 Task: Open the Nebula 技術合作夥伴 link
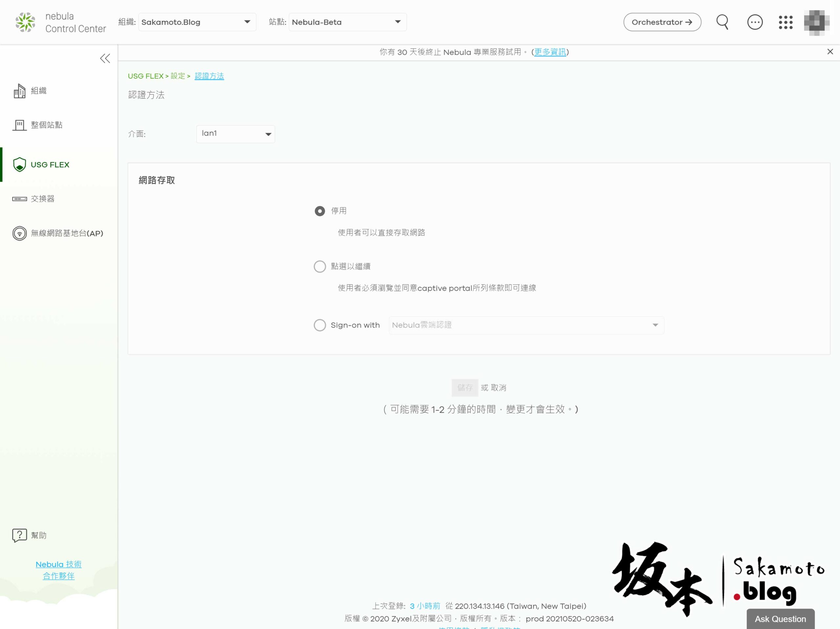(58, 570)
